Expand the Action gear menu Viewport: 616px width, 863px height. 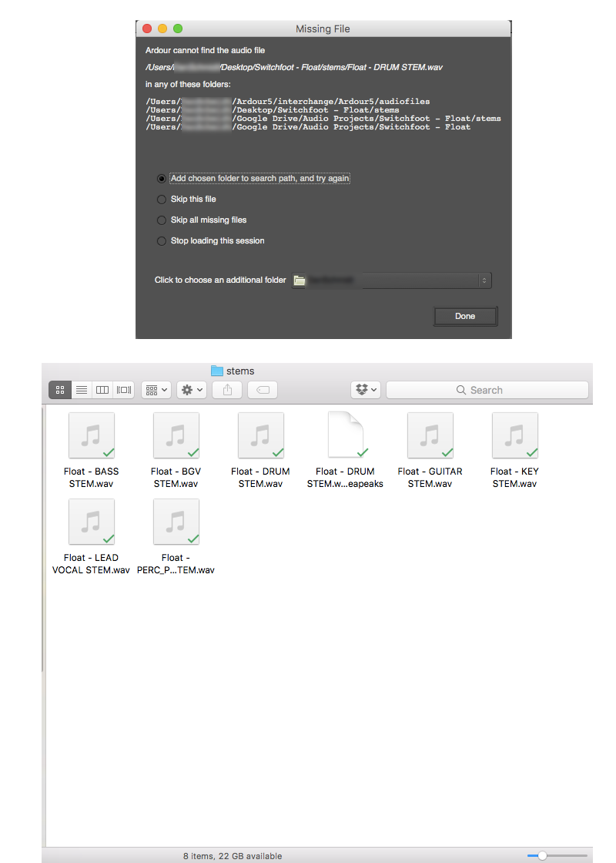pyautogui.click(x=192, y=390)
